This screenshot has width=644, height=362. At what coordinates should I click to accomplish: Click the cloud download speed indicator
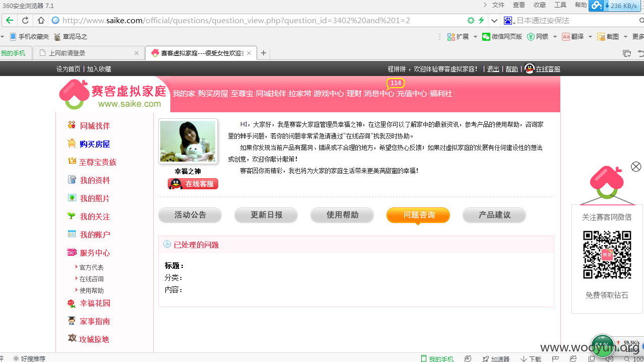[x=615, y=6]
